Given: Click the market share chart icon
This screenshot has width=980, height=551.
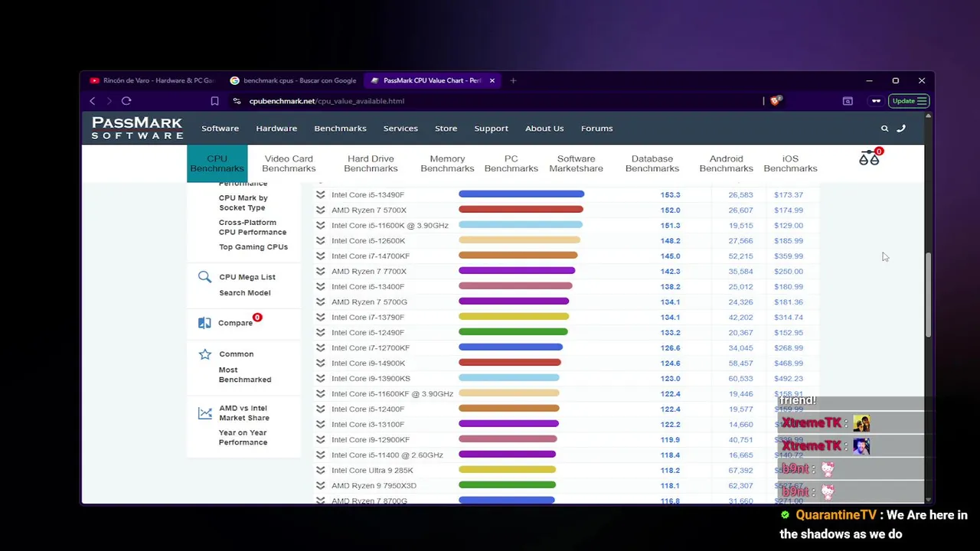Looking at the screenshot, I should click(x=204, y=413).
